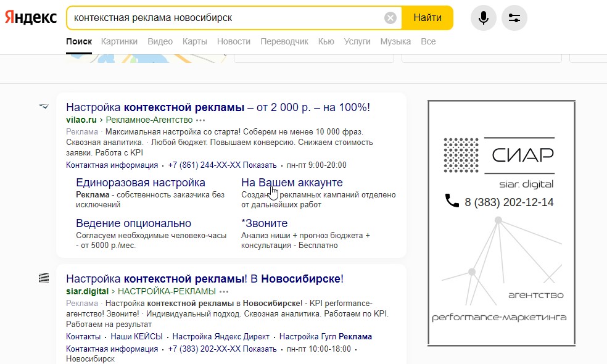Click Контактная информация under the vilao.ru ad
Screen dimensions: 607x364
[x=112, y=165]
